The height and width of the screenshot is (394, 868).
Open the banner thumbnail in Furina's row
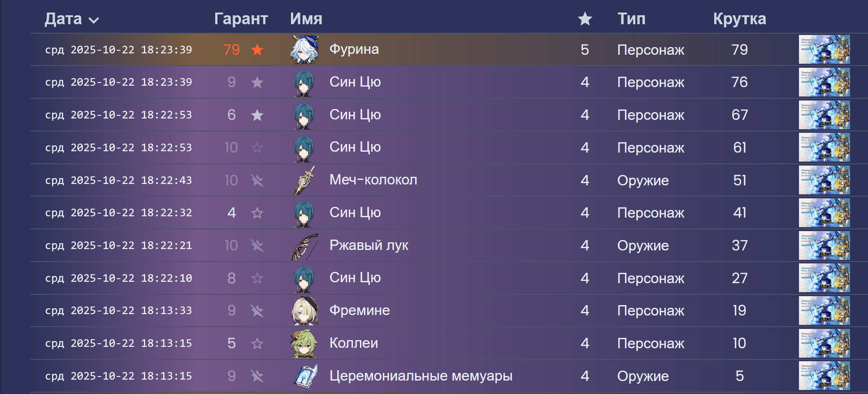point(824,49)
